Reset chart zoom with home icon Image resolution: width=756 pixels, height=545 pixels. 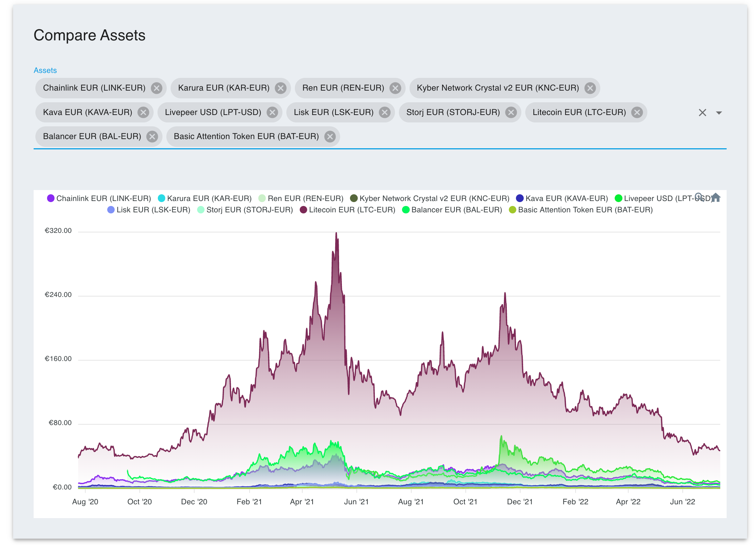[x=716, y=197]
